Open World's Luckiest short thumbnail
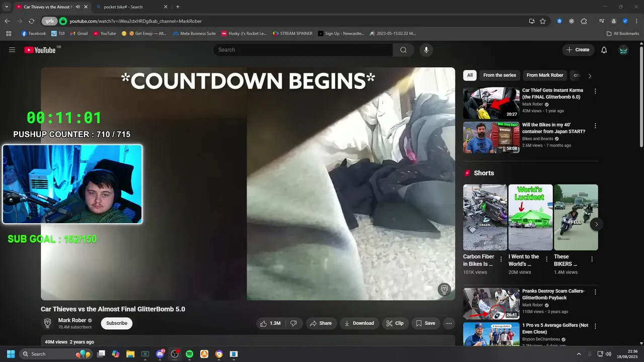The height and width of the screenshot is (362, 644). [x=530, y=217]
